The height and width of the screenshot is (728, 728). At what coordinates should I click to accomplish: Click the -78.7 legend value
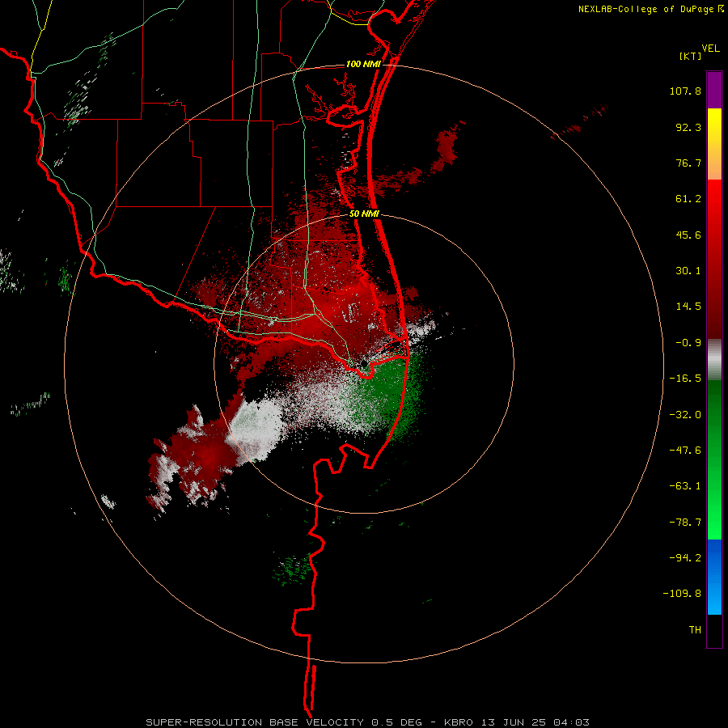coord(685,523)
